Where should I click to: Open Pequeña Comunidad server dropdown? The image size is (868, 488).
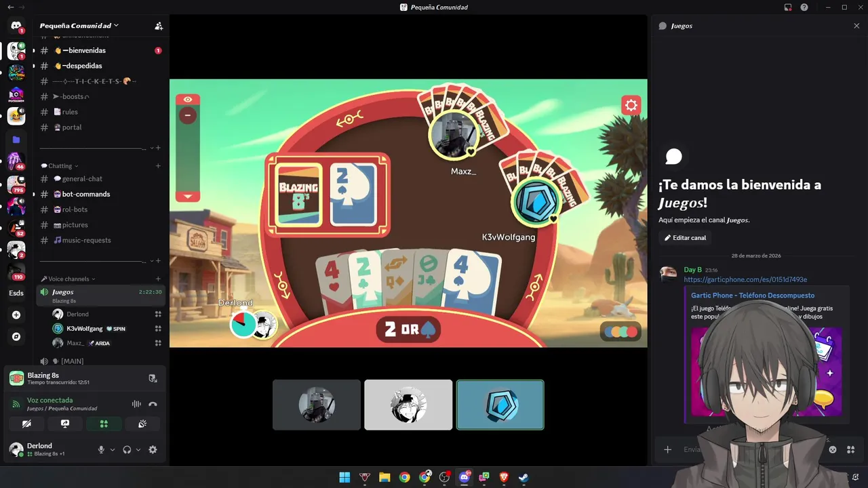tap(79, 26)
